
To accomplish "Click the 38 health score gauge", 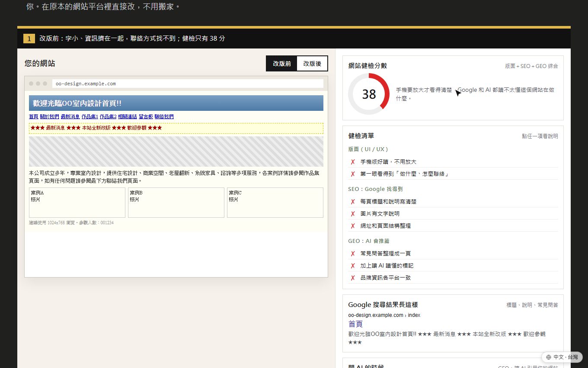I will point(369,94).
